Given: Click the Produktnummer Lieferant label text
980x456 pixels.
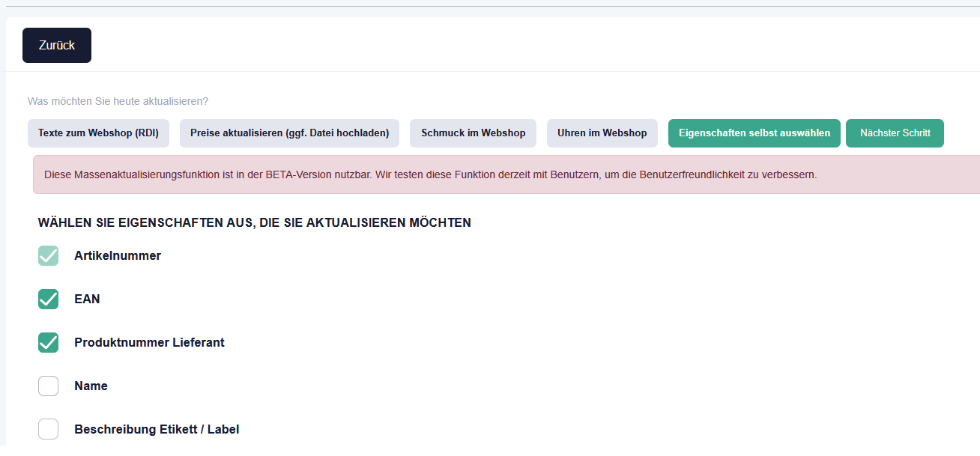Looking at the screenshot, I should [x=149, y=343].
